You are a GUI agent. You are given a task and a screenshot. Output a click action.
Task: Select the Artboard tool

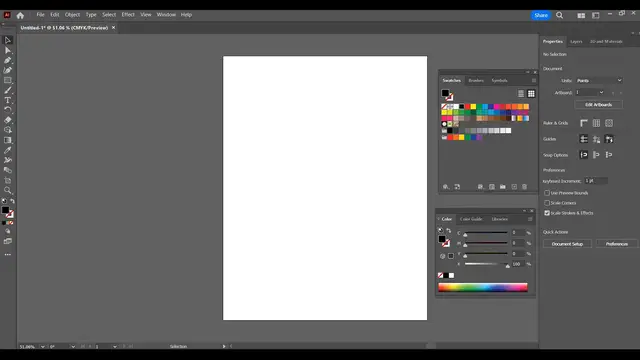8,180
